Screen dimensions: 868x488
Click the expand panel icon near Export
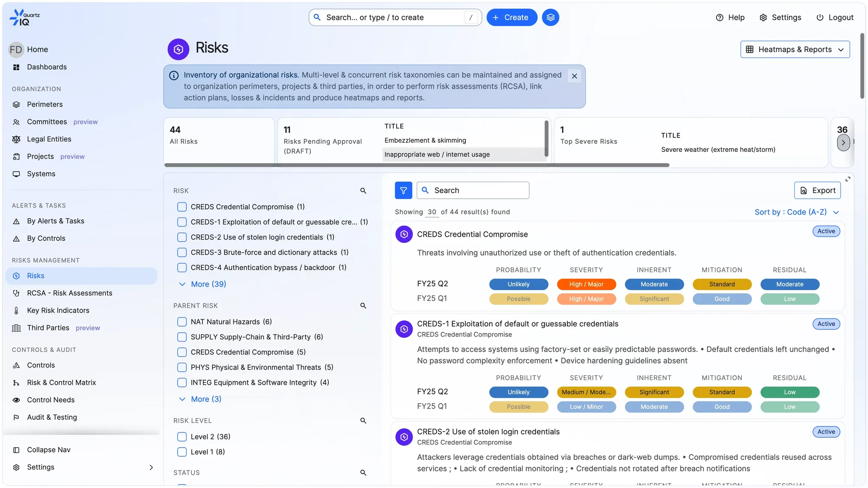click(848, 179)
